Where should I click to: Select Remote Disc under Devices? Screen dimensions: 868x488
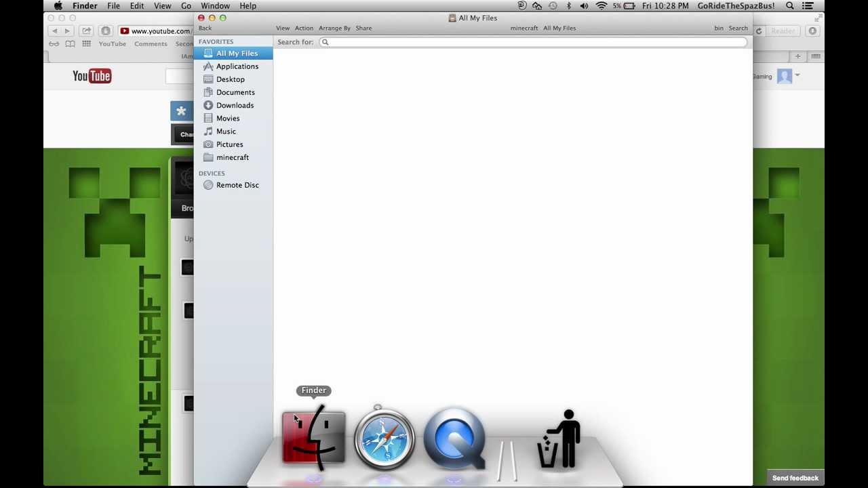tap(233, 185)
